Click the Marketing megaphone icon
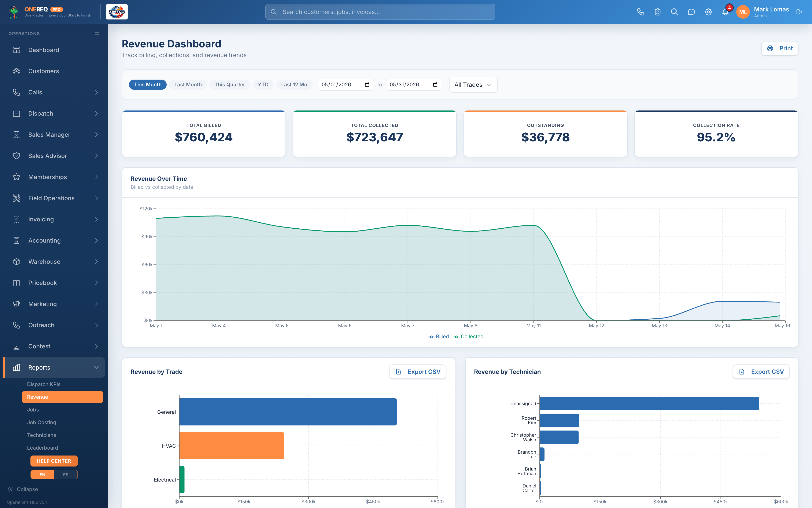812x508 pixels. point(16,304)
